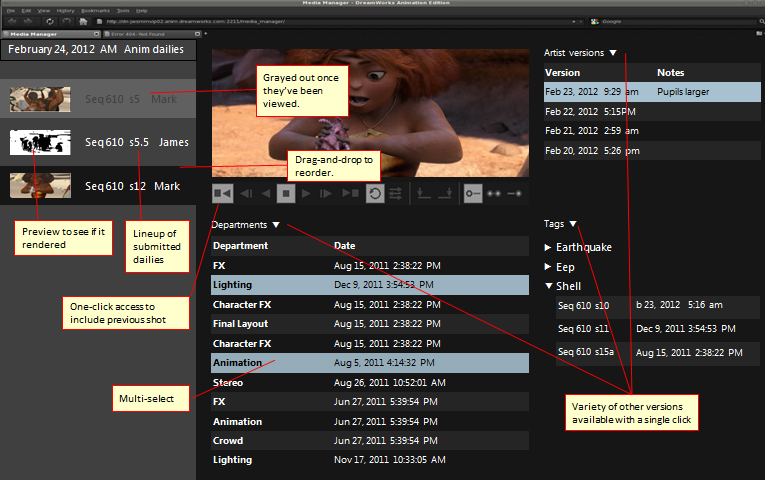Click the address bar URL field
The image size is (765, 480).
tap(337, 21)
